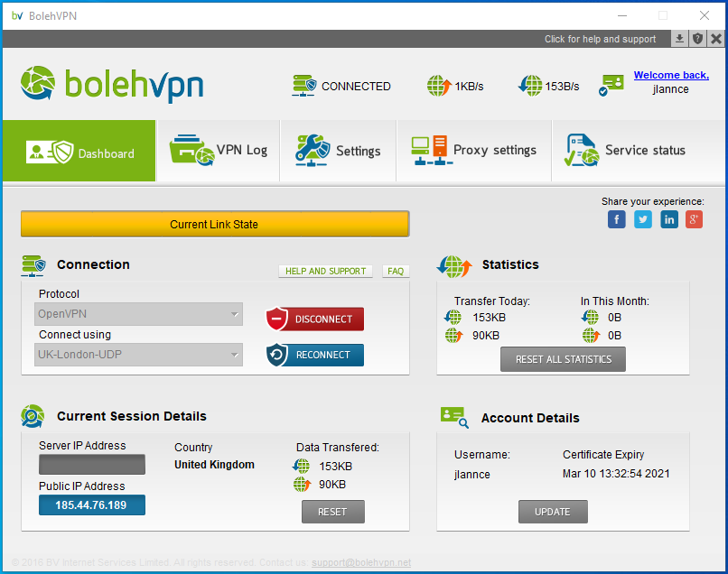Expand the UK-London-UDP server dropdown
The image size is (728, 574).
(138, 355)
